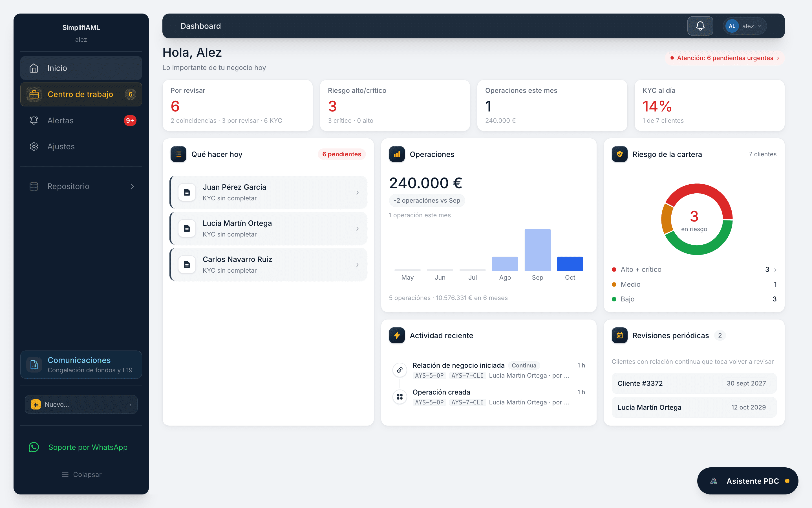The width and height of the screenshot is (812, 508).
Task: Click the shield icon of Riesgo de la cartera
Action: [619, 154]
